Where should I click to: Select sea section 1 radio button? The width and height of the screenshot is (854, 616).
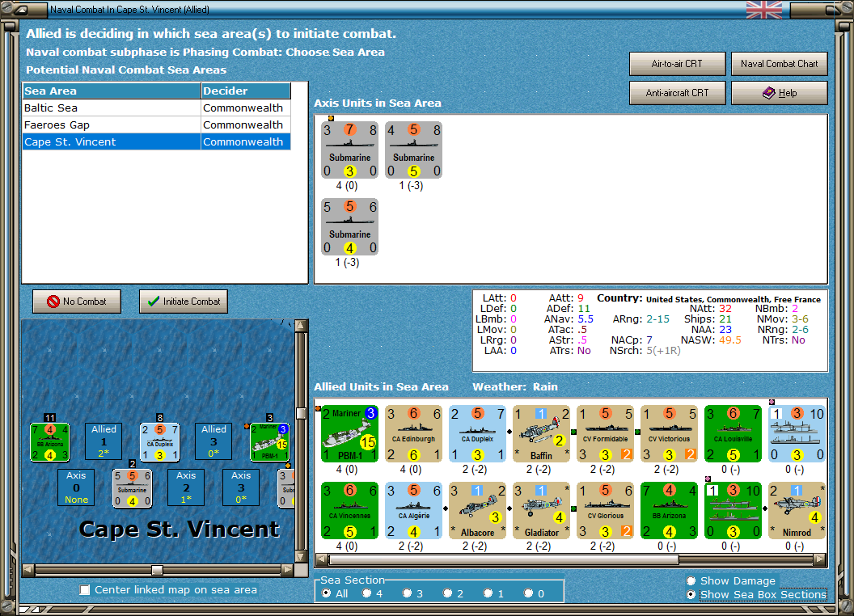click(488, 593)
